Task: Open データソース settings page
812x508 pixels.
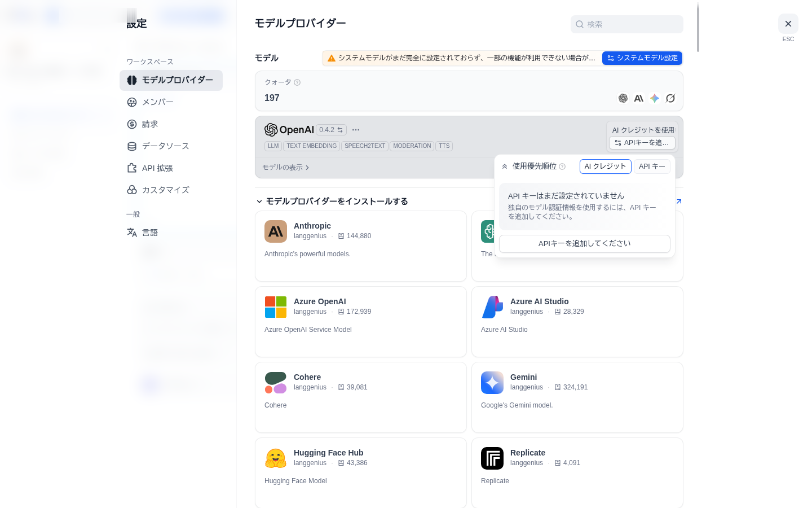Action: 171,146
